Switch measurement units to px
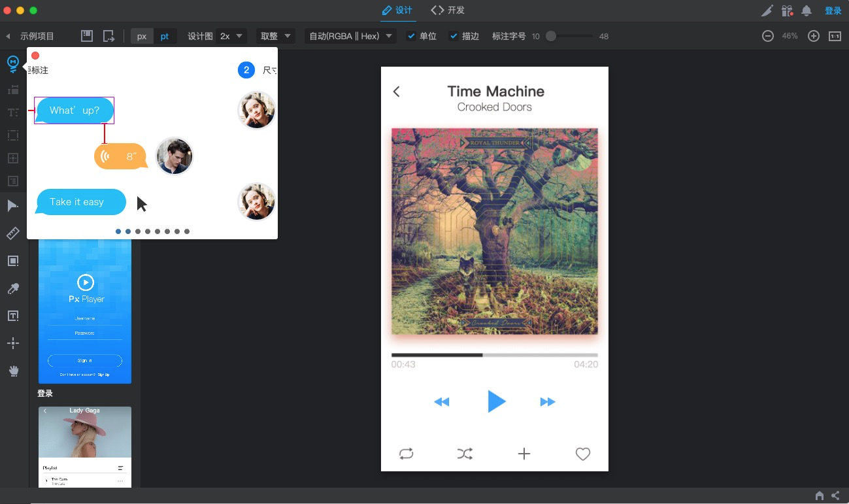The width and height of the screenshot is (849, 504). 141,36
